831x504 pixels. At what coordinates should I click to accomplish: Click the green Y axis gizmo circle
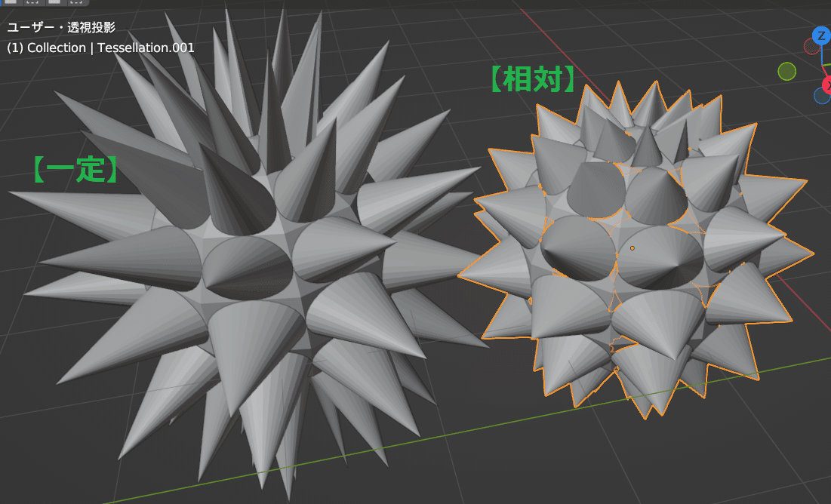787,72
